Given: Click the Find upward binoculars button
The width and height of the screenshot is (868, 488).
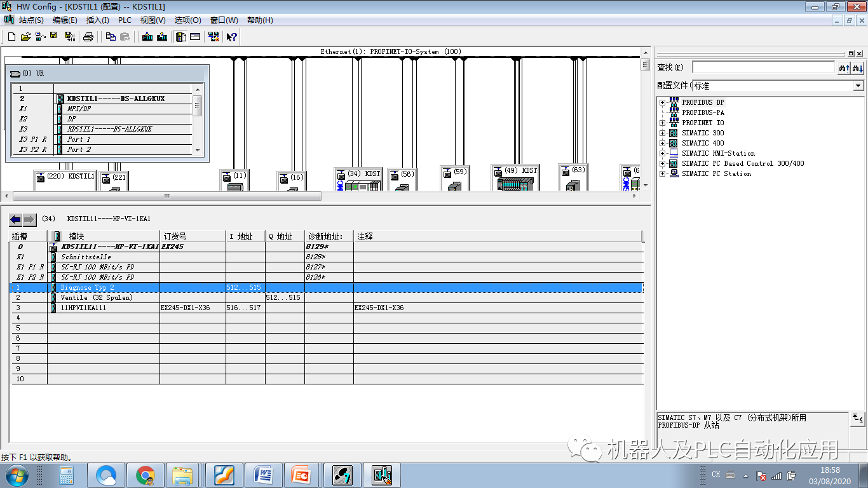Looking at the screenshot, I should (x=844, y=67).
